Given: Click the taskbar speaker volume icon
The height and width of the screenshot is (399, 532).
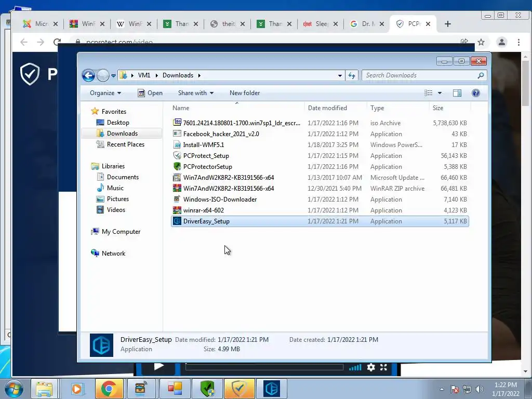Looking at the screenshot, I should click(479, 389).
